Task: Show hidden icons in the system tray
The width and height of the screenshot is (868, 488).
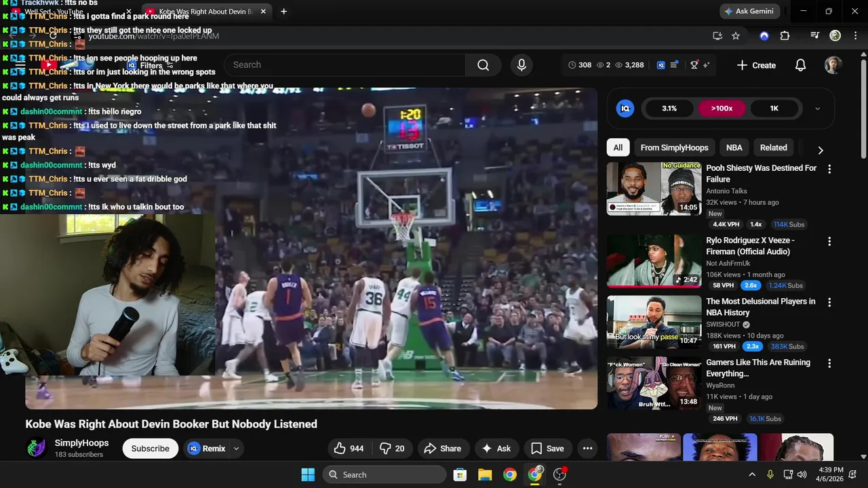Action: coord(751,474)
